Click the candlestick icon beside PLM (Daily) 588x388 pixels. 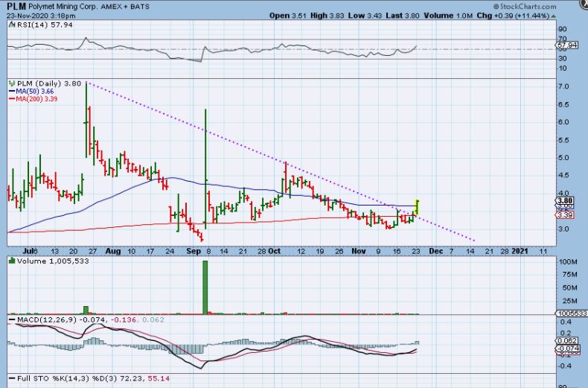12,83
